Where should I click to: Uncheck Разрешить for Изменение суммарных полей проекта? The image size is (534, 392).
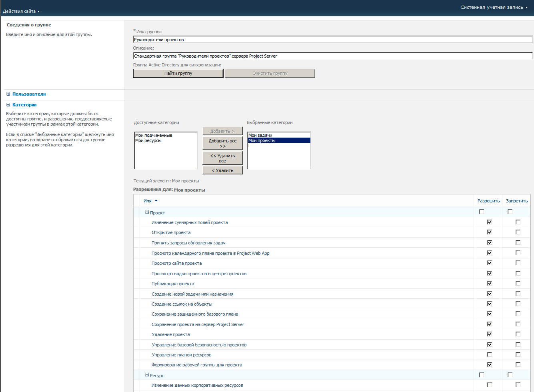point(490,222)
